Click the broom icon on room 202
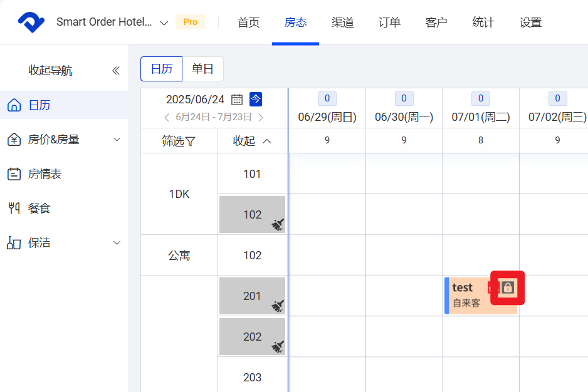 pos(278,346)
